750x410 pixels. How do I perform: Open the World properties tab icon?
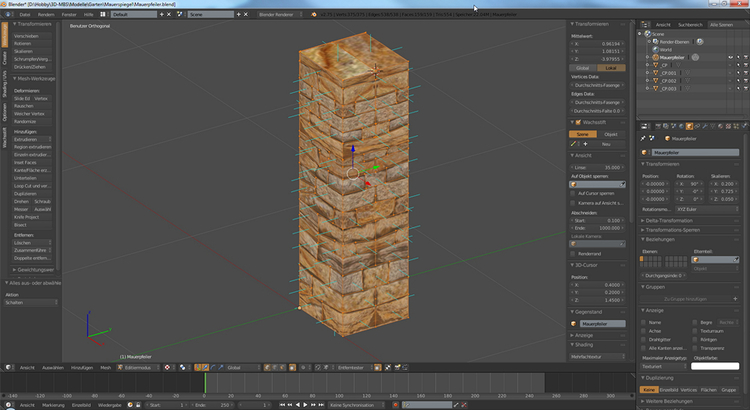click(681, 126)
